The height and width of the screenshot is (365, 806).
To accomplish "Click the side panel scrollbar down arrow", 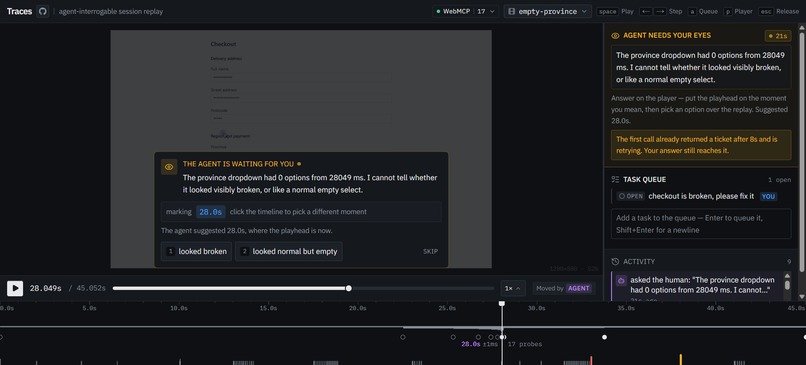I will click(x=802, y=297).
